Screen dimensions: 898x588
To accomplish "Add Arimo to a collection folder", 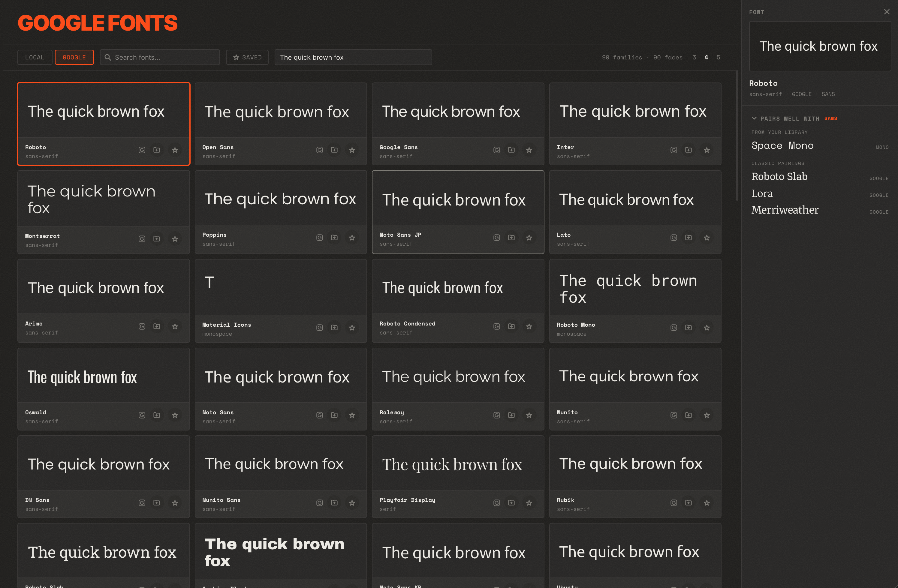I will point(157,326).
